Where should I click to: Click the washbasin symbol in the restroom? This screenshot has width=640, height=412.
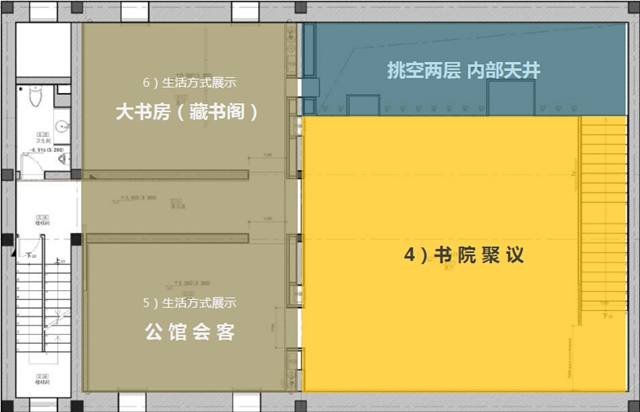tap(60, 126)
